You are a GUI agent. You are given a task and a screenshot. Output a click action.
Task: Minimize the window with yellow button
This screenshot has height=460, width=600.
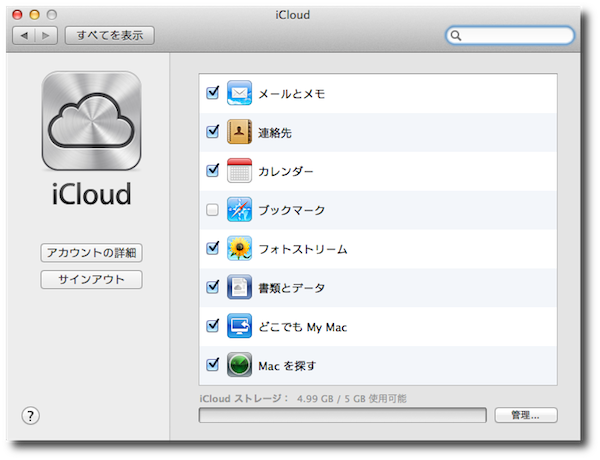point(34,15)
